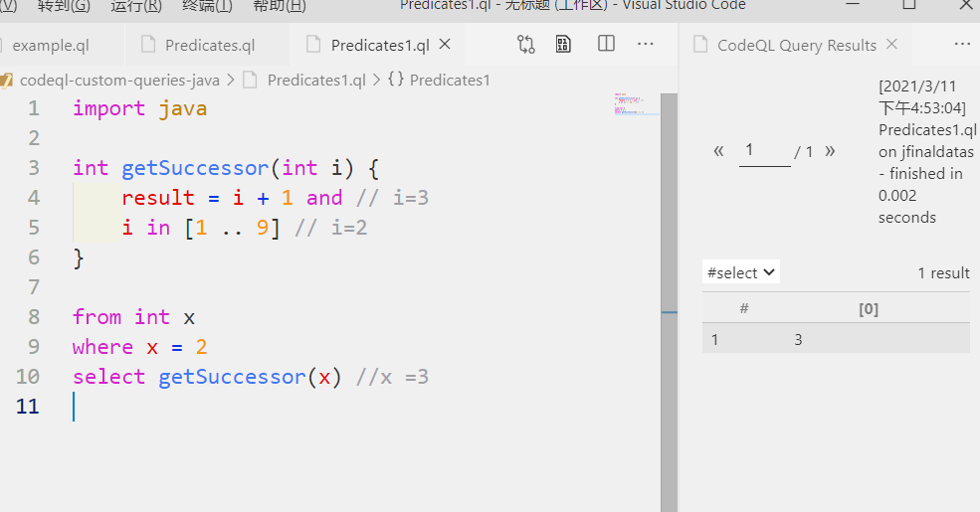The height and width of the screenshot is (512, 980).
Task: Click the [0] column header in results
Action: coord(869,308)
